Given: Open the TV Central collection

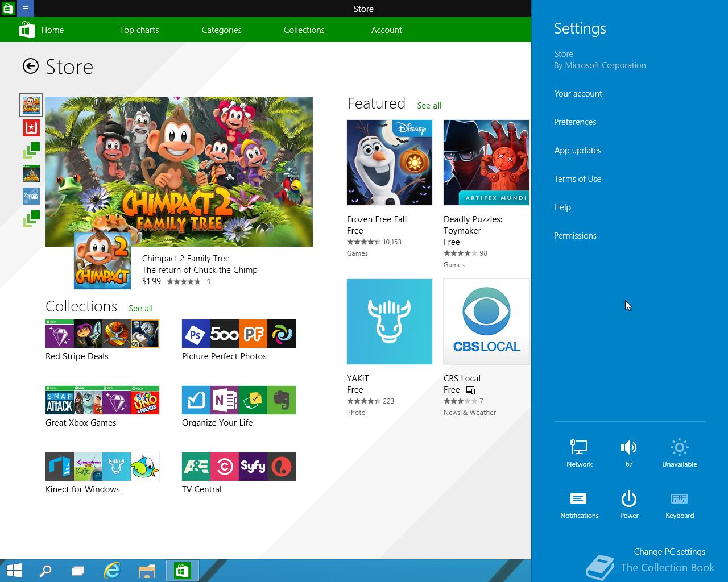Looking at the screenshot, I should (239, 467).
